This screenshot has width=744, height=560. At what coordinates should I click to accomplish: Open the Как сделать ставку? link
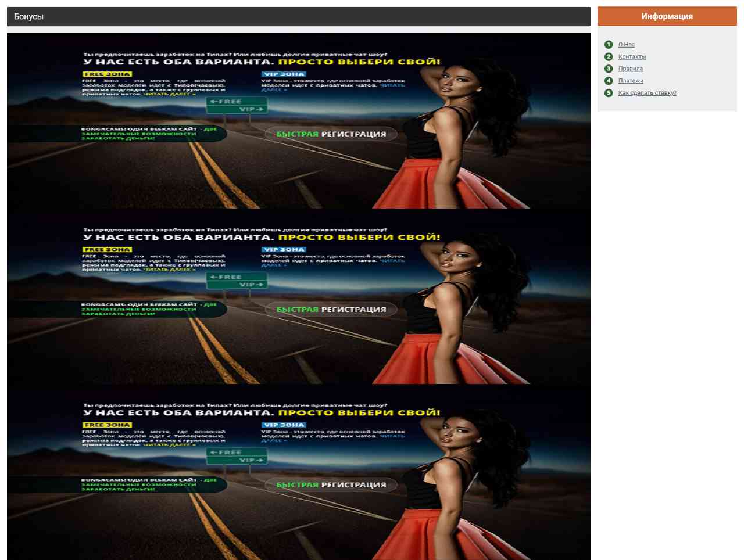(647, 93)
